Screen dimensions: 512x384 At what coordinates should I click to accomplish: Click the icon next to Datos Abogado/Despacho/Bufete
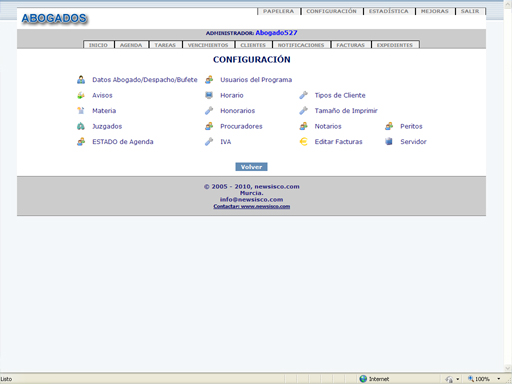click(81, 80)
